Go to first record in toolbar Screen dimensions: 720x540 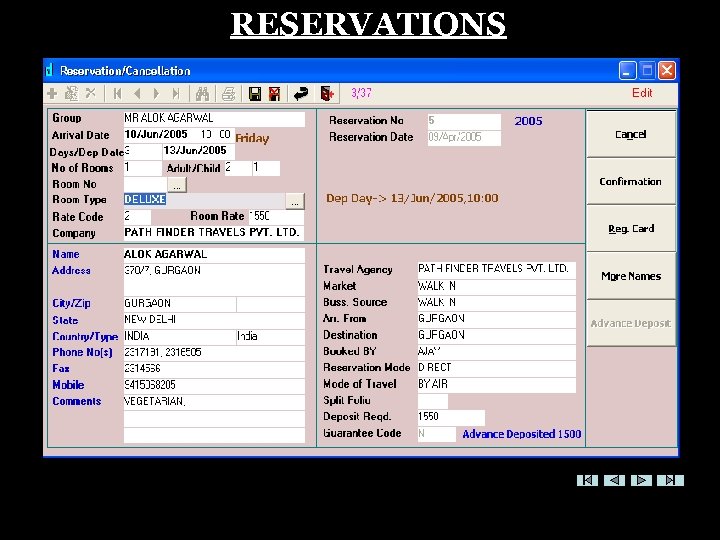[118, 94]
